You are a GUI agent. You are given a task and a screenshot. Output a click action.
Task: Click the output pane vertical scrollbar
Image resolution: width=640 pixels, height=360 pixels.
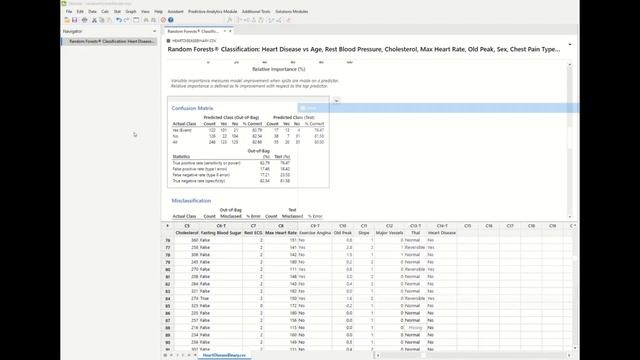(x=570, y=139)
